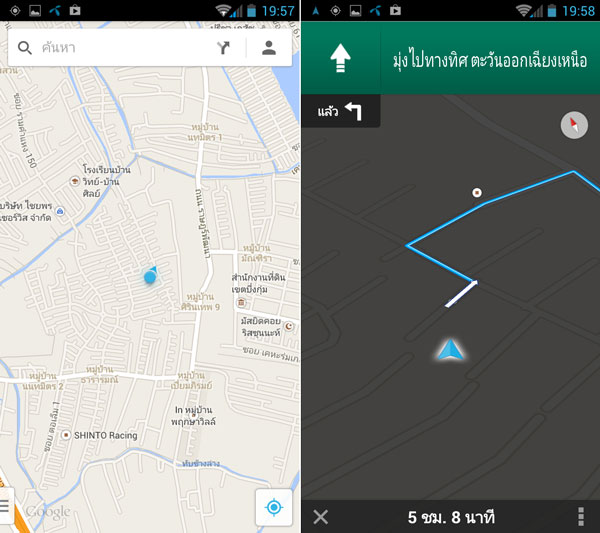Select the SHINTO Racing place marker
600x533 pixels.
66,435
